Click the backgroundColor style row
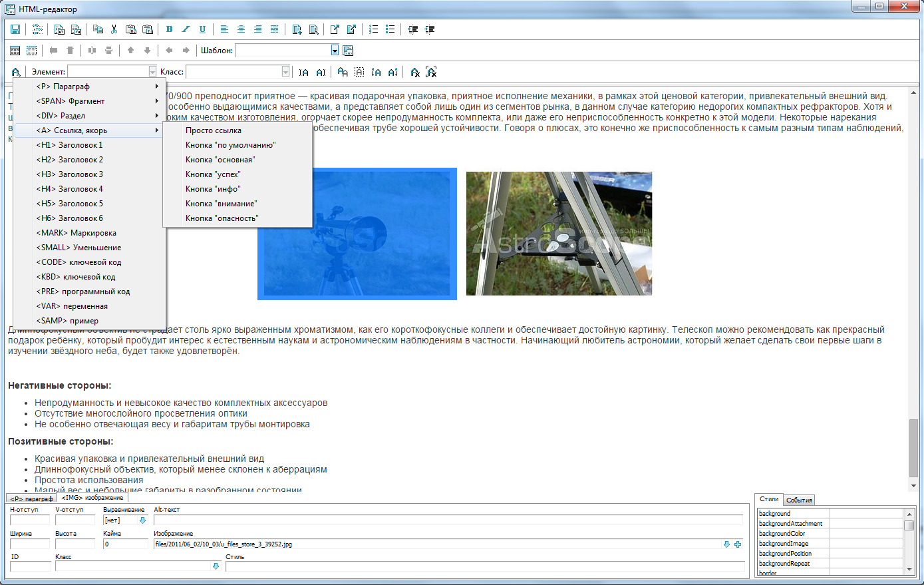 click(x=830, y=534)
